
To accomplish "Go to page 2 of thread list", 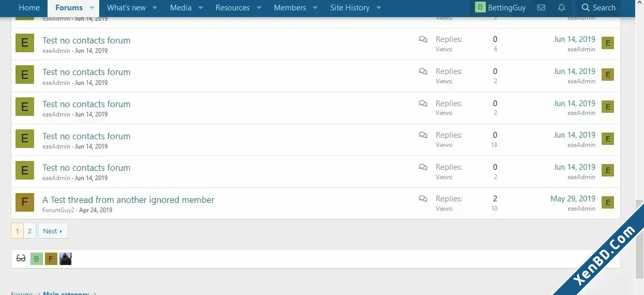I will click(30, 231).
